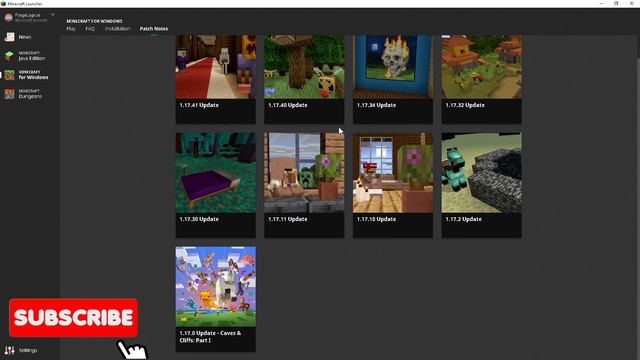Image resolution: width=640 pixels, height=360 pixels.
Task: Open the 1.17.30 Update bed thumbnail
Action: [x=216, y=172]
